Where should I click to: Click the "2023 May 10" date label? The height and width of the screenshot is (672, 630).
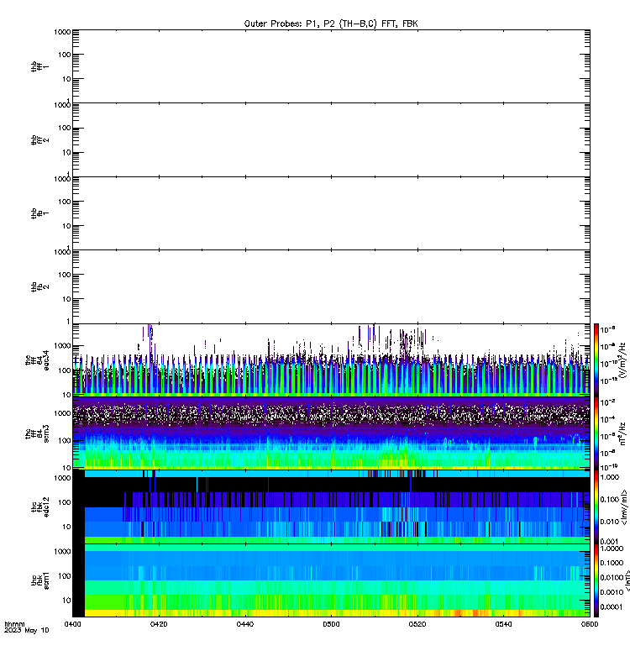pos(27,631)
